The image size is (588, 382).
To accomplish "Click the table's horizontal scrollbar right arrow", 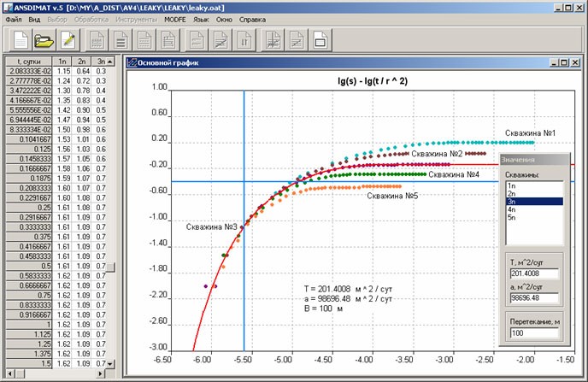I will [x=100, y=373].
